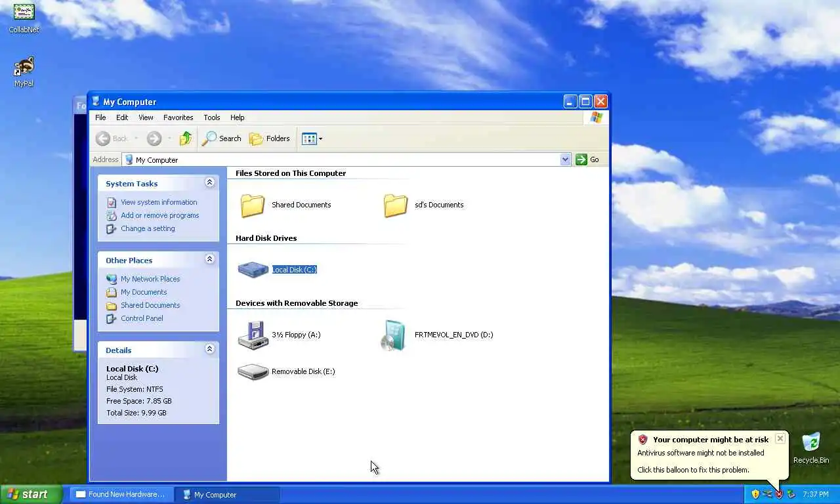Viewport: 840px width, 504px height.
Task: Open the Help menu
Action: point(238,117)
